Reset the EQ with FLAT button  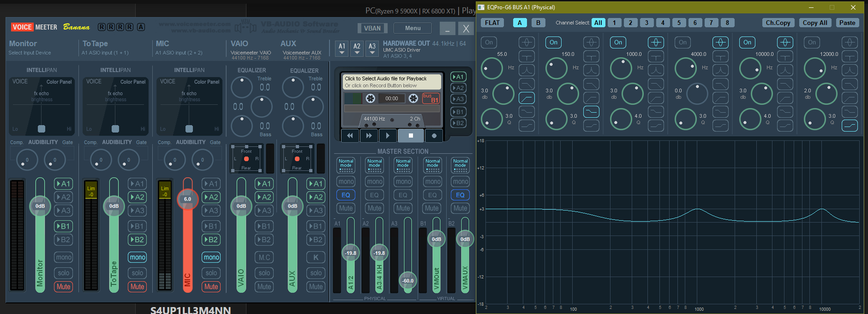(492, 23)
